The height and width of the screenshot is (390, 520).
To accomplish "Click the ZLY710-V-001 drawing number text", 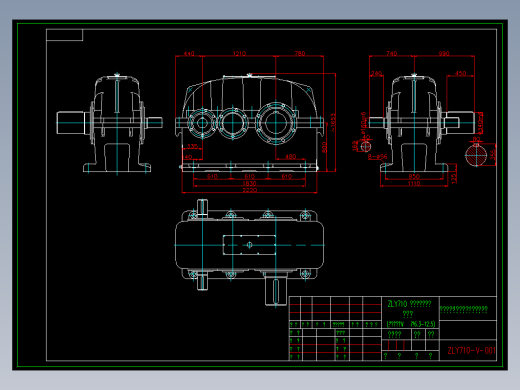I will point(471,350).
